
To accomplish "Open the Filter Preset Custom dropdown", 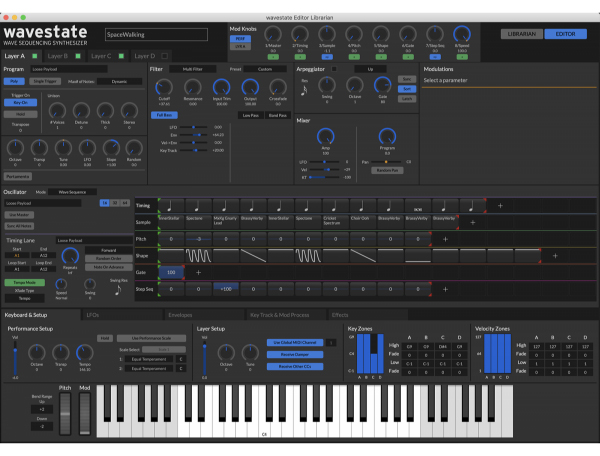I will click(x=265, y=69).
